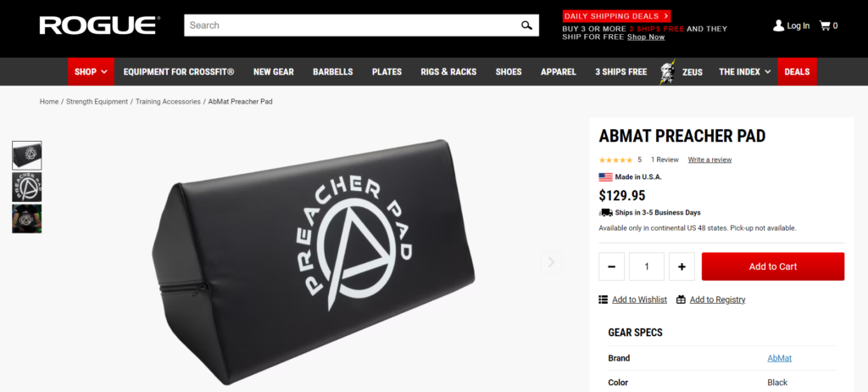Click the Log In user icon
This screenshot has height=392, width=868.
point(778,25)
